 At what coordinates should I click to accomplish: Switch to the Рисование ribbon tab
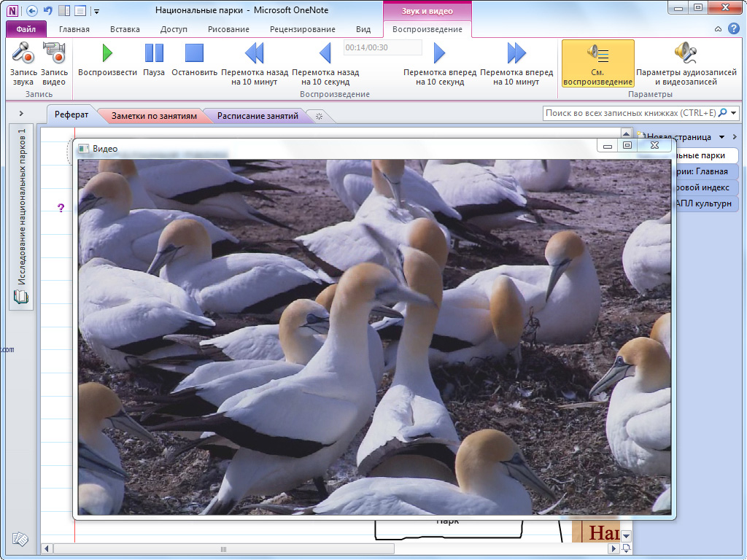228,29
